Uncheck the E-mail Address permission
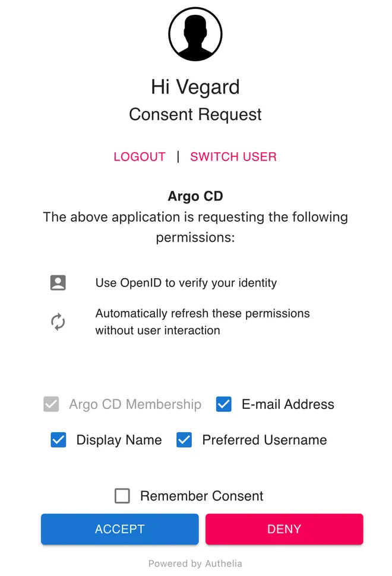392x576 pixels. 224,404
